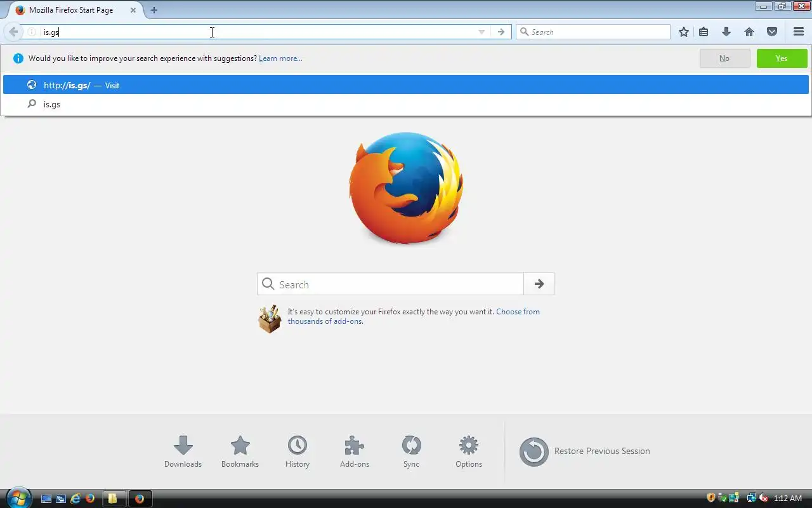Launch Internet Explorer from quick launch
Screen dimensions: 812x508
pos(75,498)
